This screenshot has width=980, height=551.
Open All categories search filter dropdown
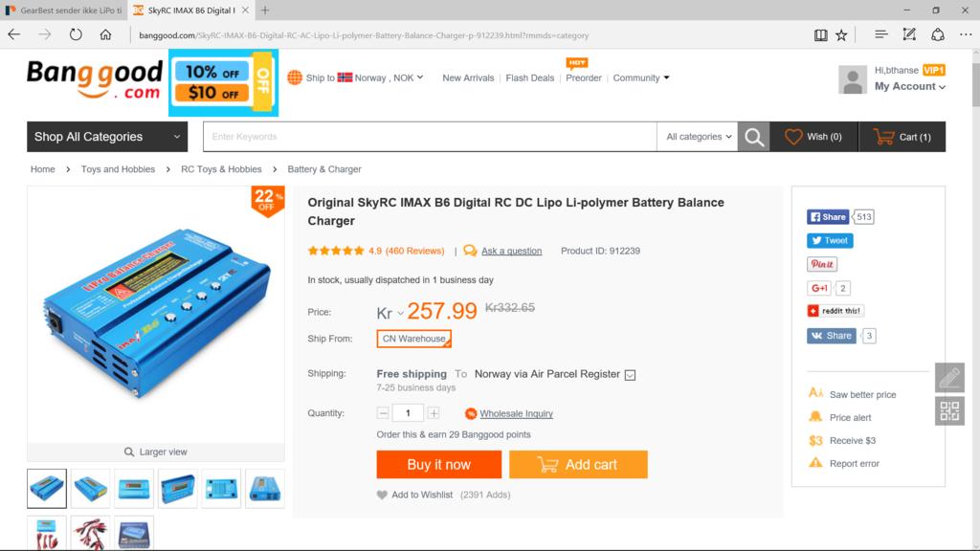699,137
